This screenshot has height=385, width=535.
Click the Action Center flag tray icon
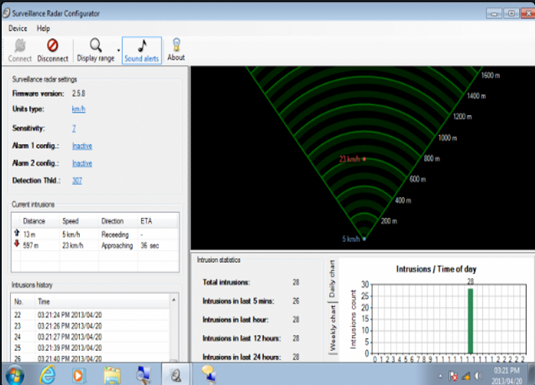pyautogui.click(x=453, y=376)
